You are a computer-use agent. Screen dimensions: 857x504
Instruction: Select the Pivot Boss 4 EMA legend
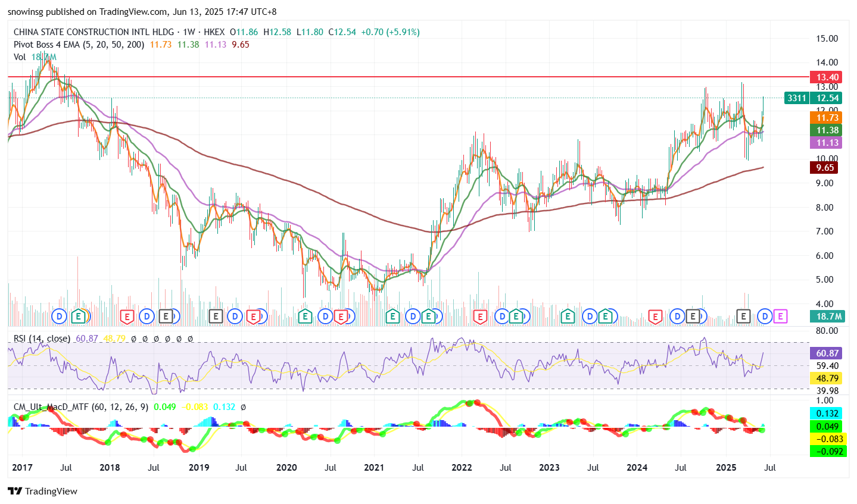tap(79, 45)
